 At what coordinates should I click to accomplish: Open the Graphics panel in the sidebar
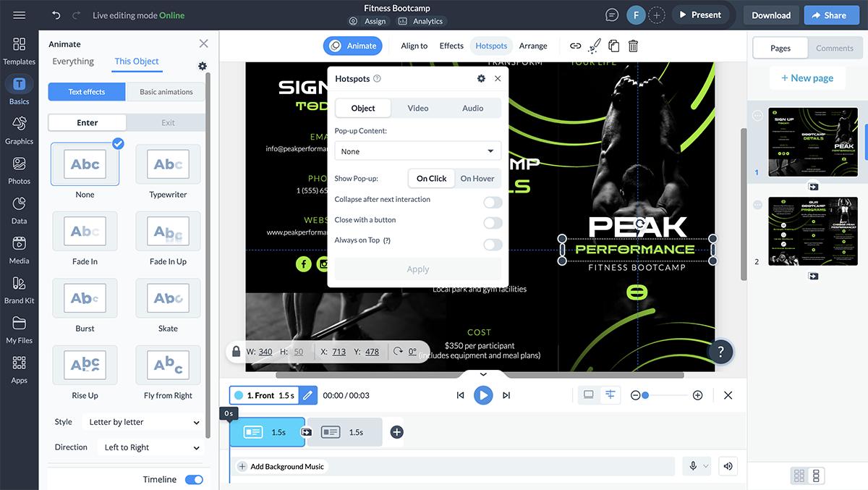pyautogui.click(x=19, y=130)
